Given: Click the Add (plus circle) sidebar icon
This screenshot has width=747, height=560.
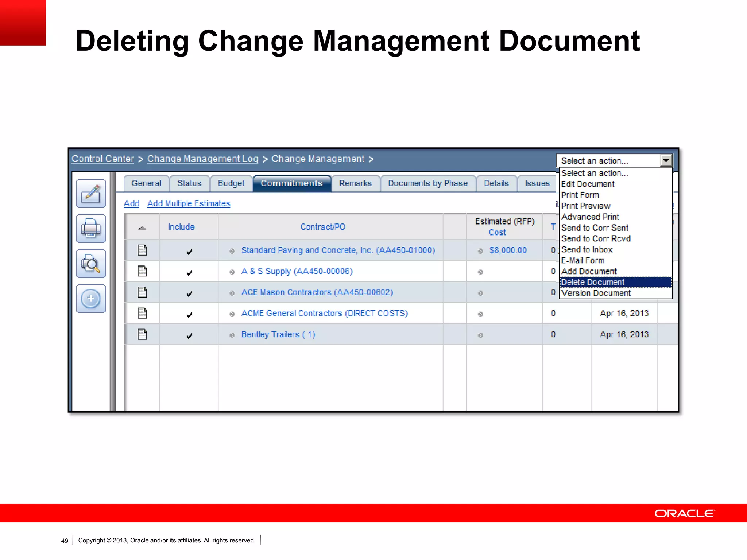Looking at the screenshot, I should pyautogui.click(x=91, y=299).
